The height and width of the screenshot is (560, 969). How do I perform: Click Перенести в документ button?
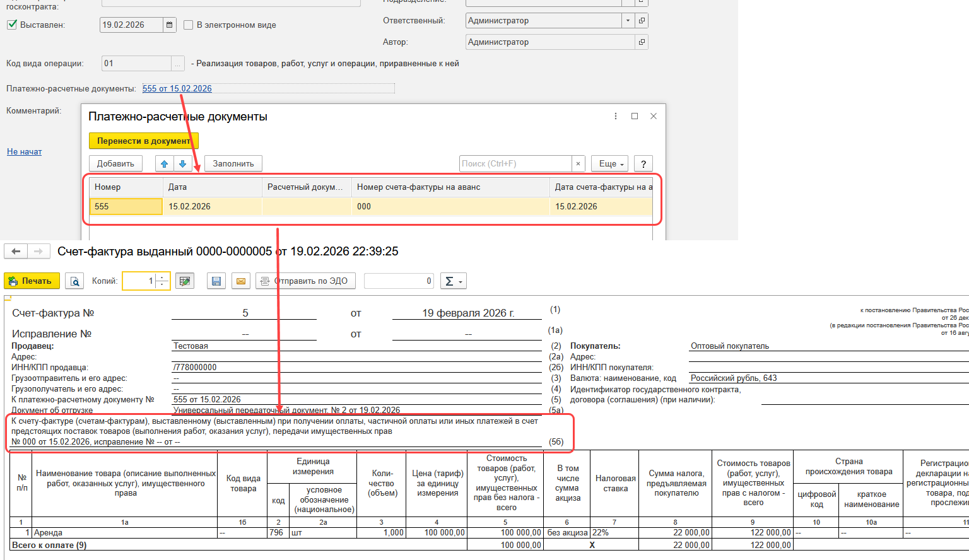pyautogui.click(x=144, y=141)
